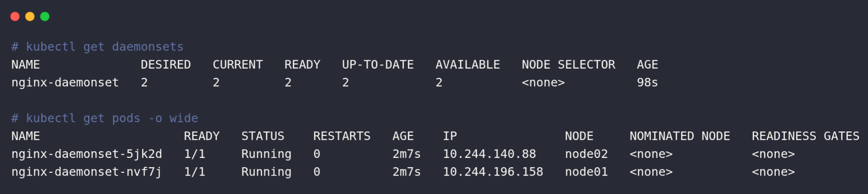Click node01 in the NODE column
The height and width of the screenshot is (194, 868).
[586, 172]
